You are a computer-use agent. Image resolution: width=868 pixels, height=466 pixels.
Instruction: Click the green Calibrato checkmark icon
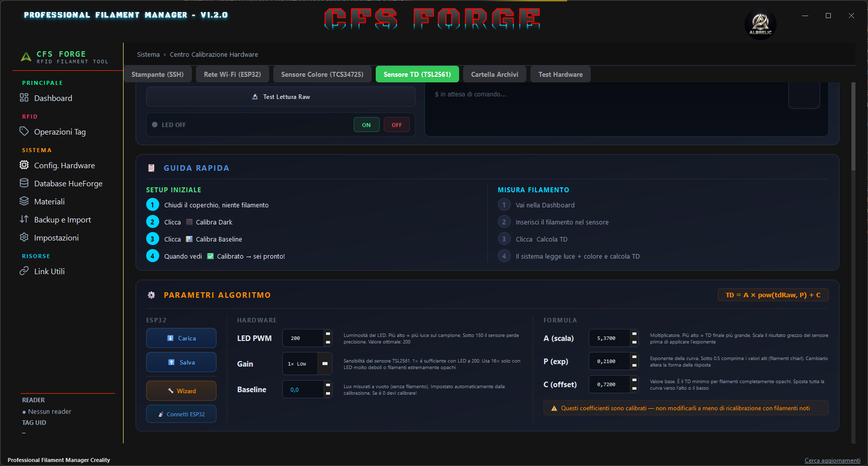click(x=210, y=256)
